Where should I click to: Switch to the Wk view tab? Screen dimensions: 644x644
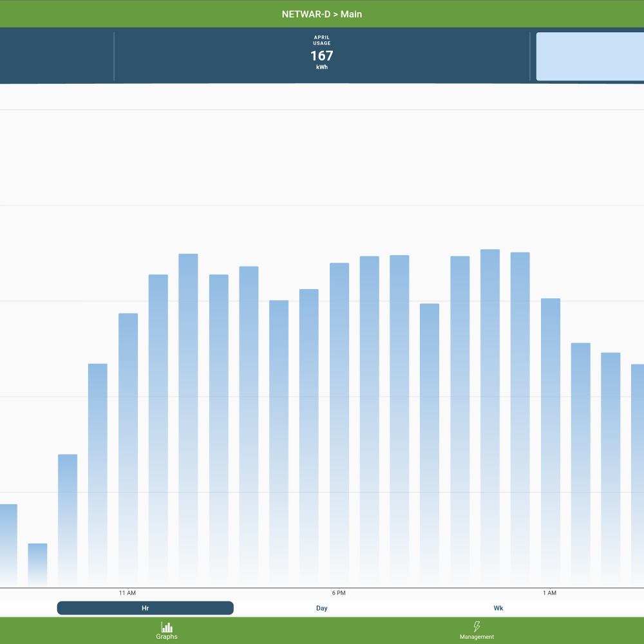498,608
